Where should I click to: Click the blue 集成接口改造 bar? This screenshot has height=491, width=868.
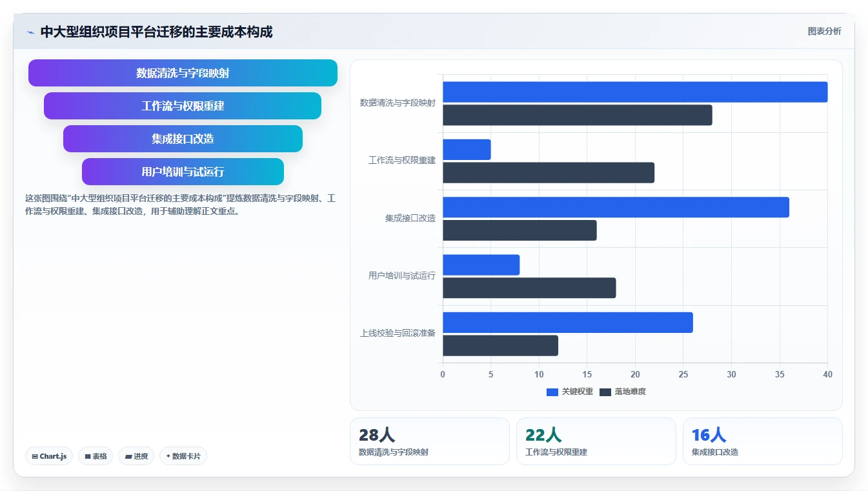click(x=616, y=207)
